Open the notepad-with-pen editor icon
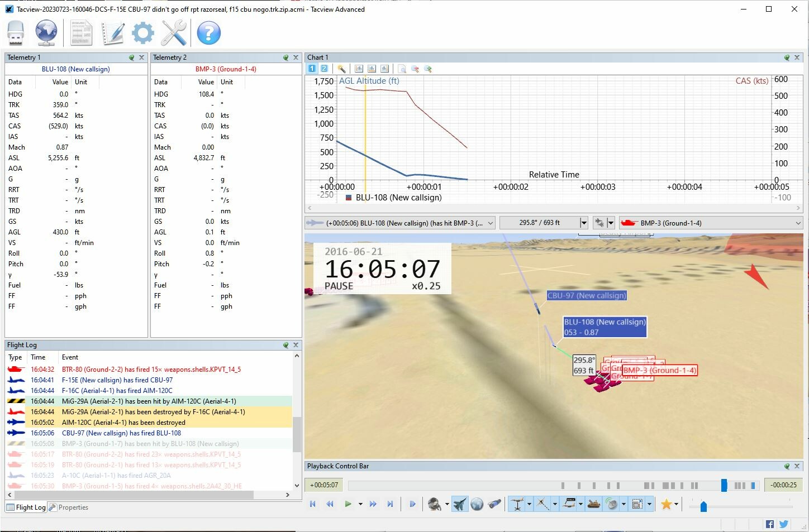The width and height of the screenshot is (809, 532). tap(112, 33)
